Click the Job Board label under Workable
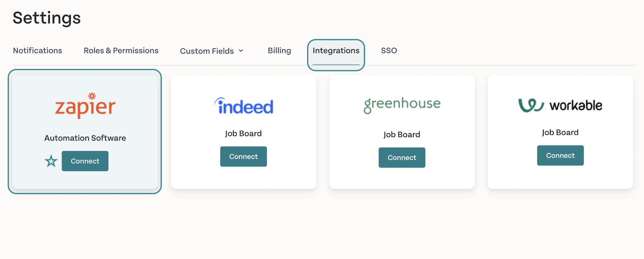 560,133
